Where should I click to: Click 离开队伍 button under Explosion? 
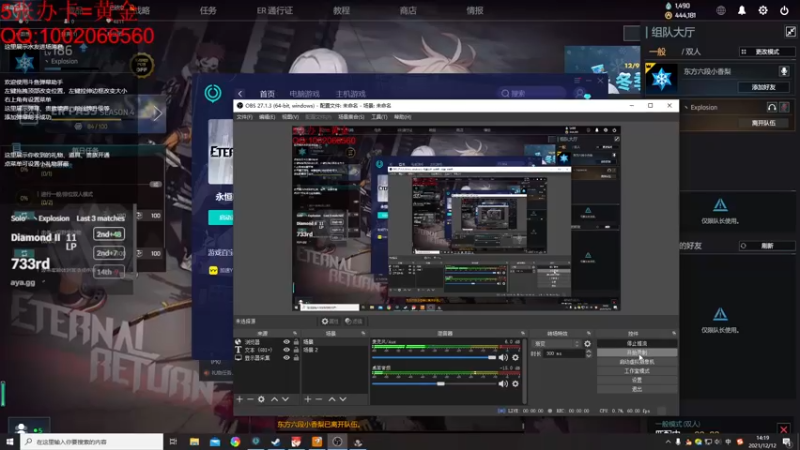[763, 123]
